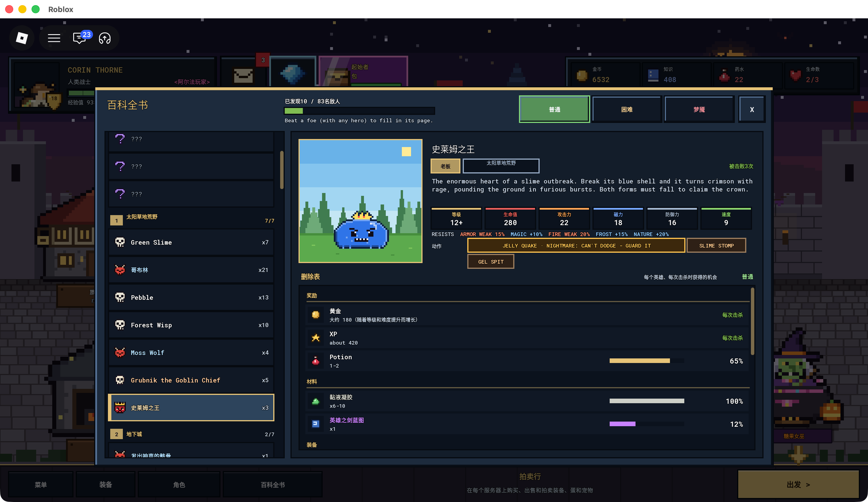The width and height of the screenshot is (868, 502).
Task: Click the 英雄之剑蓝图 blueprint icon
Action: coord(315,424)
